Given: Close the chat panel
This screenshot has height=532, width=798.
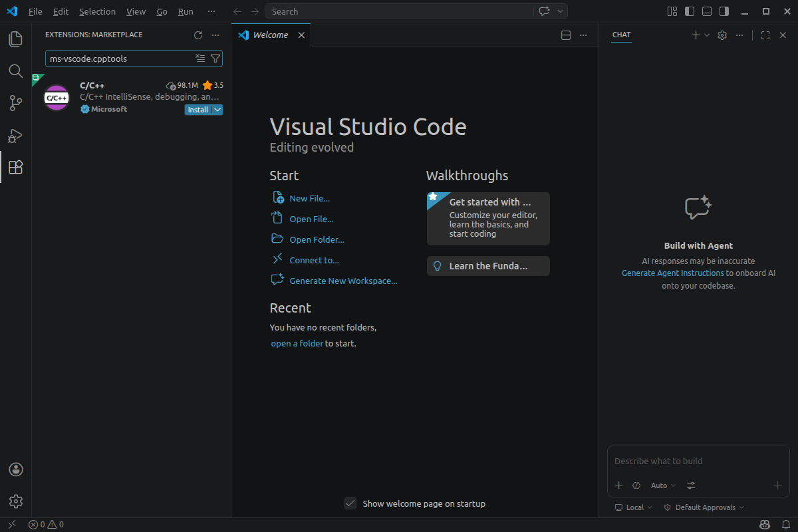Looking at the screenshot, I should (x=783, y=35).
